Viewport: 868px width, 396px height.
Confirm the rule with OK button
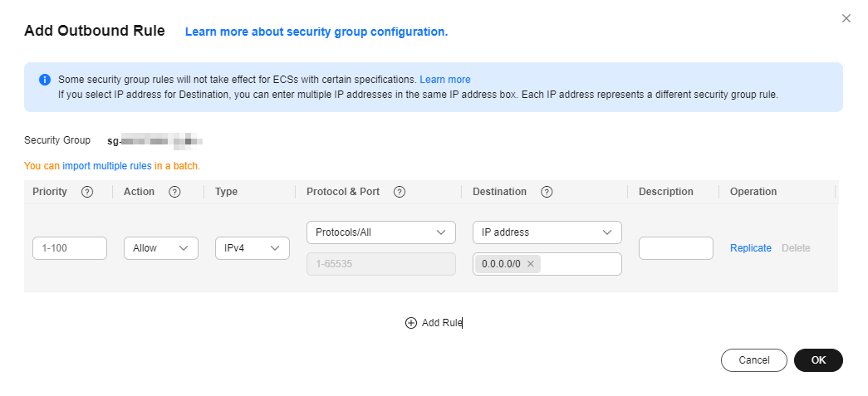click(818, 360)
